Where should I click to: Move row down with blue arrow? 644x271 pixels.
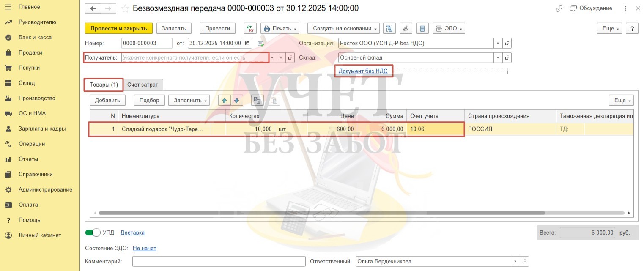[236, 100]
